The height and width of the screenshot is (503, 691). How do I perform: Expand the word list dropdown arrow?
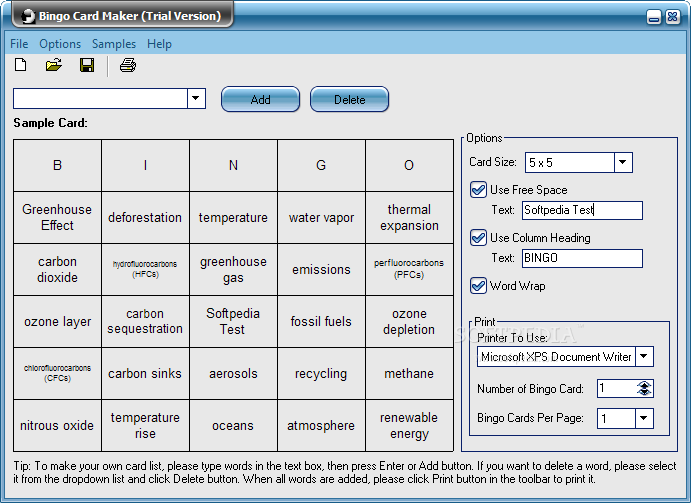[196, 98]
